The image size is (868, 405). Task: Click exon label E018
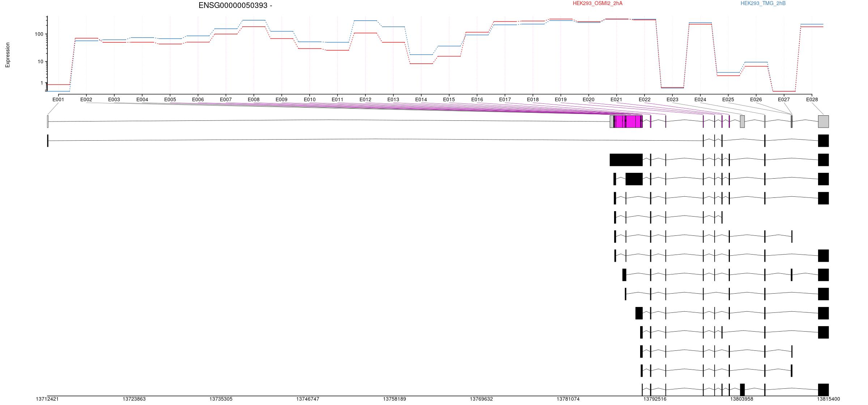[533, 99]
